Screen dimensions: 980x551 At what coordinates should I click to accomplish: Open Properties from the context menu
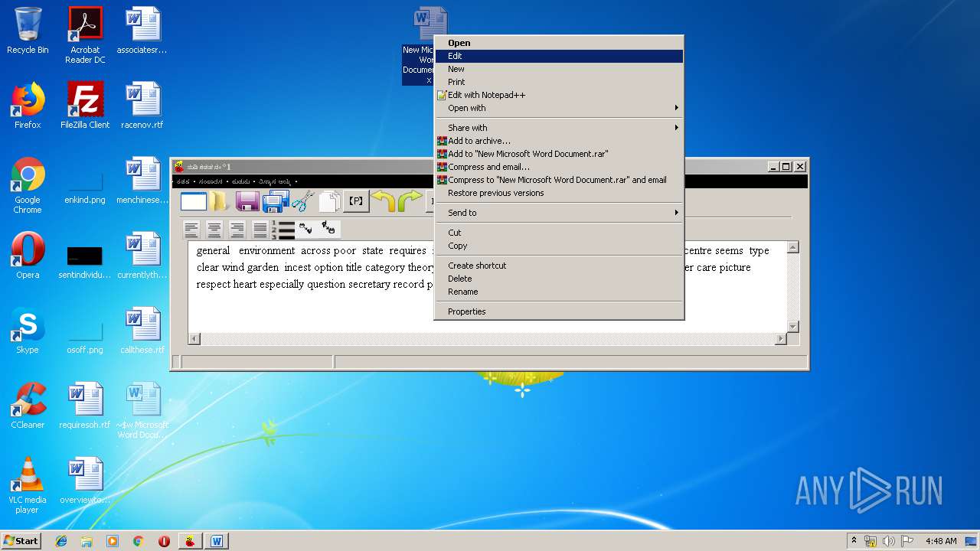559,311
